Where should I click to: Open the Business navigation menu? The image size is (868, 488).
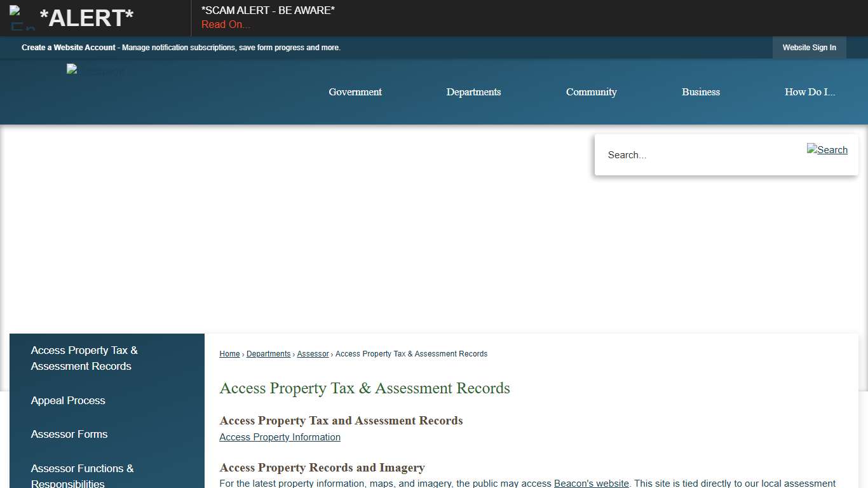tap(700, 91)
